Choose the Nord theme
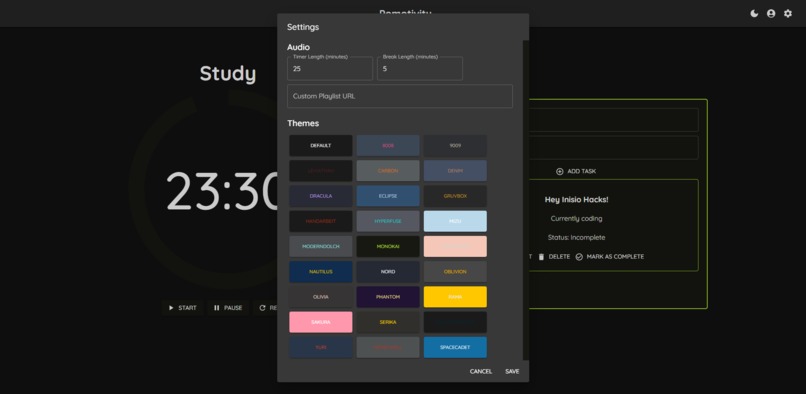The image size is (806, 394). pos(388,272)
